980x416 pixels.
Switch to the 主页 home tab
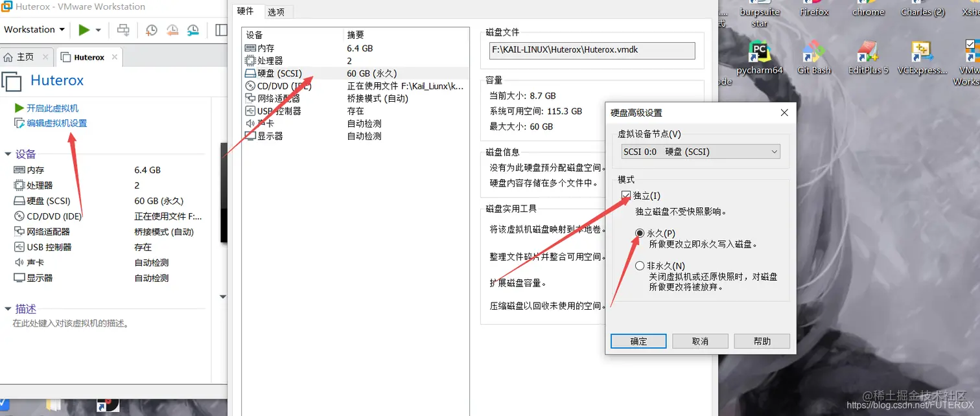click(x=25, y=57)
